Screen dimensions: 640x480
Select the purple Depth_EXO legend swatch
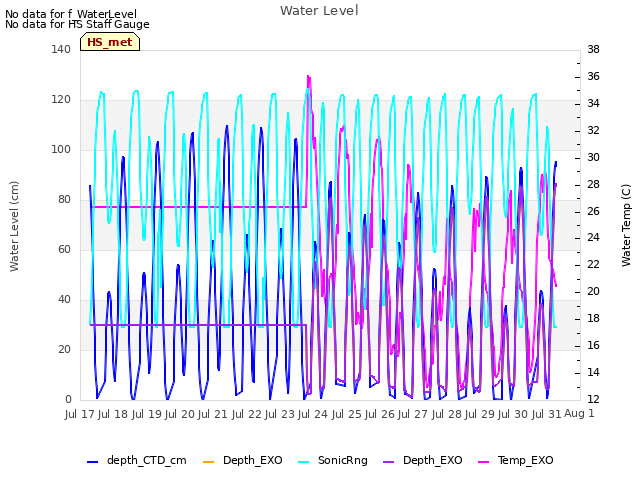point(389,462)
